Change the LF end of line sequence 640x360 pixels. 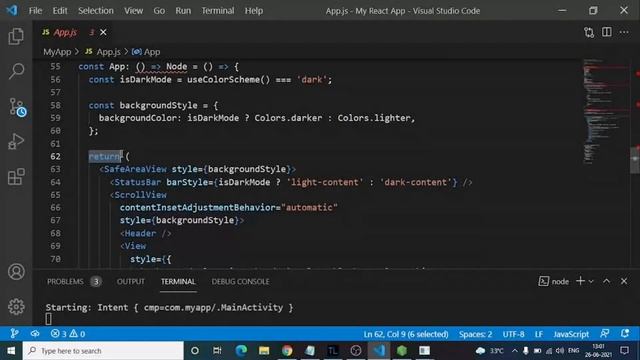pos(539,334)
